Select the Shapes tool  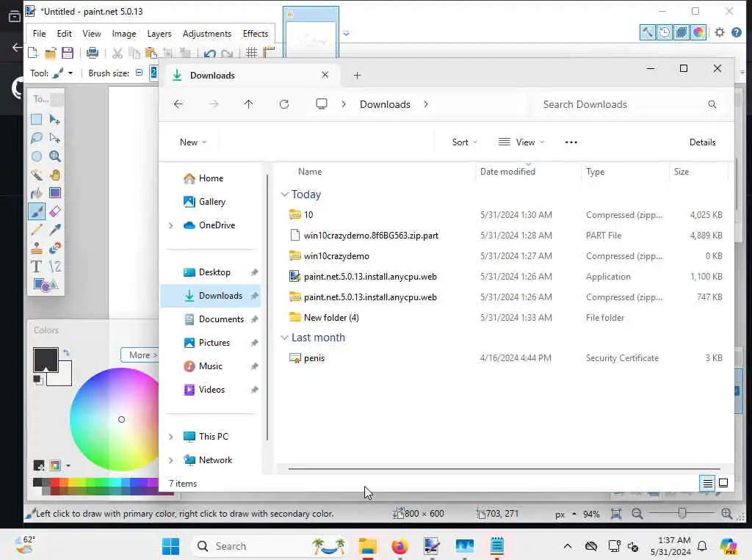click(46, 286)
